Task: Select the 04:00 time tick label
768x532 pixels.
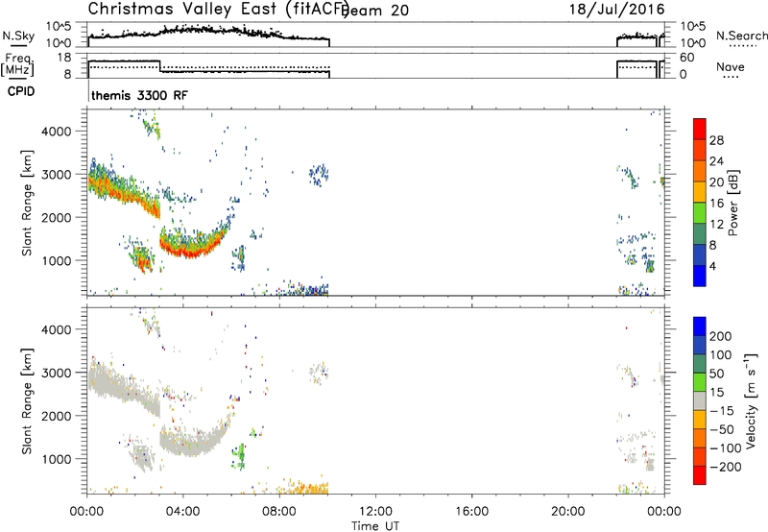Action: pos(183,512)
